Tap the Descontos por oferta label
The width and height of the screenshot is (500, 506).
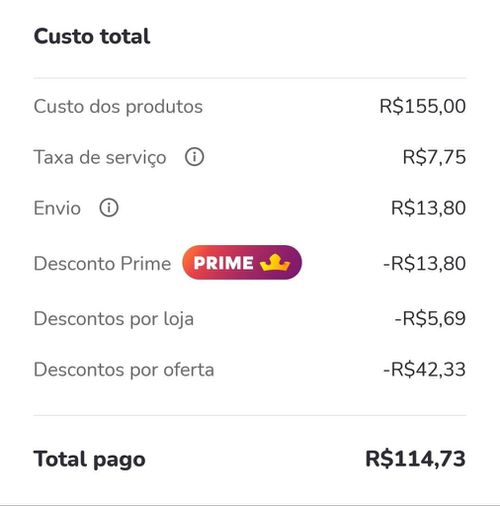click(124, 370)
